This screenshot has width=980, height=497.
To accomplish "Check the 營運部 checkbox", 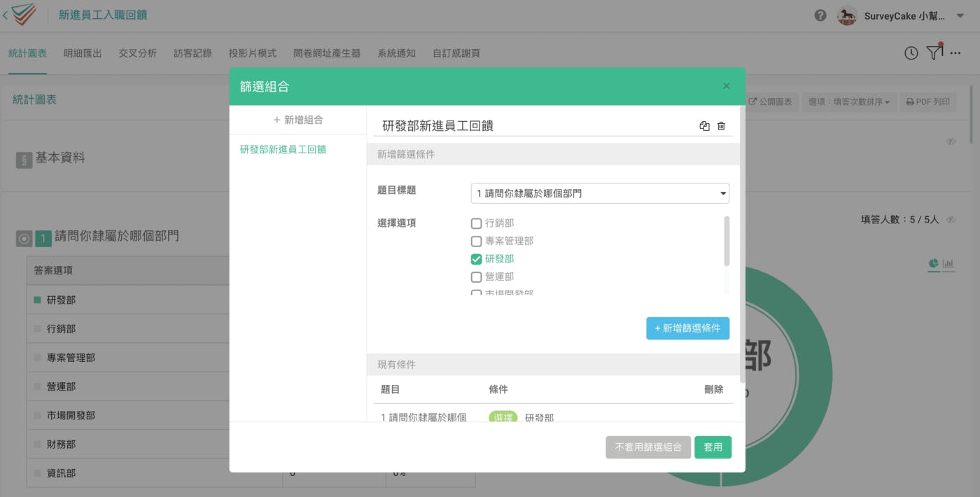I will (x=477, y=277).
